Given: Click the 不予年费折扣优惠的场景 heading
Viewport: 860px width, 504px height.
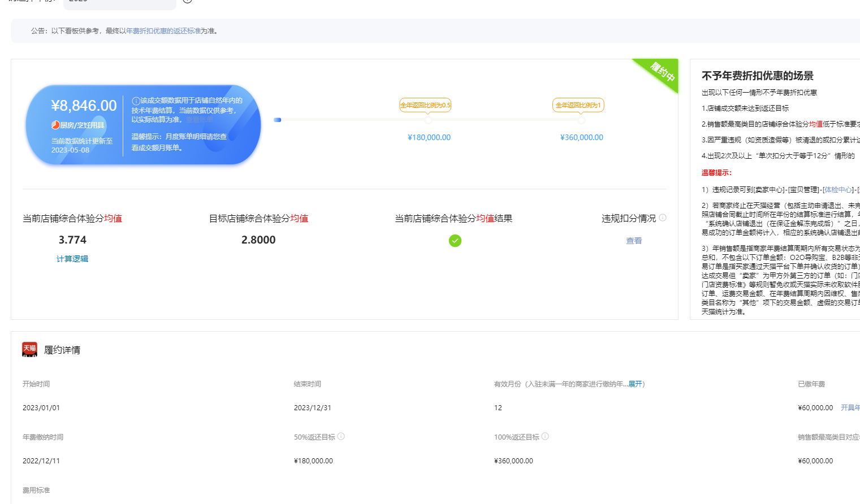Looking at the screenshot, I should tap(758, 76).
